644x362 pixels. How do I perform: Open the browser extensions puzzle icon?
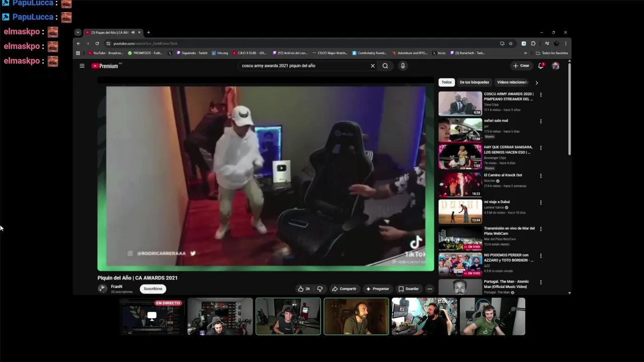[x=533, y=44]
